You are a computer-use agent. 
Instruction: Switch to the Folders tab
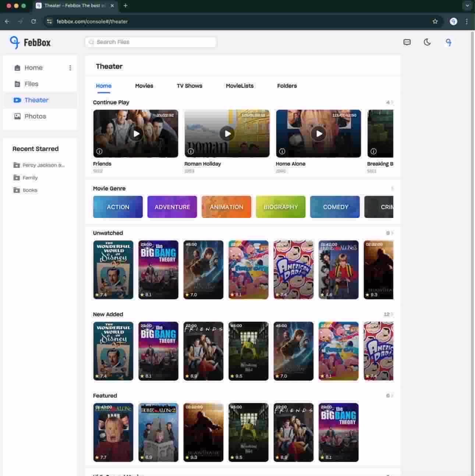click(x=287, y=86)
